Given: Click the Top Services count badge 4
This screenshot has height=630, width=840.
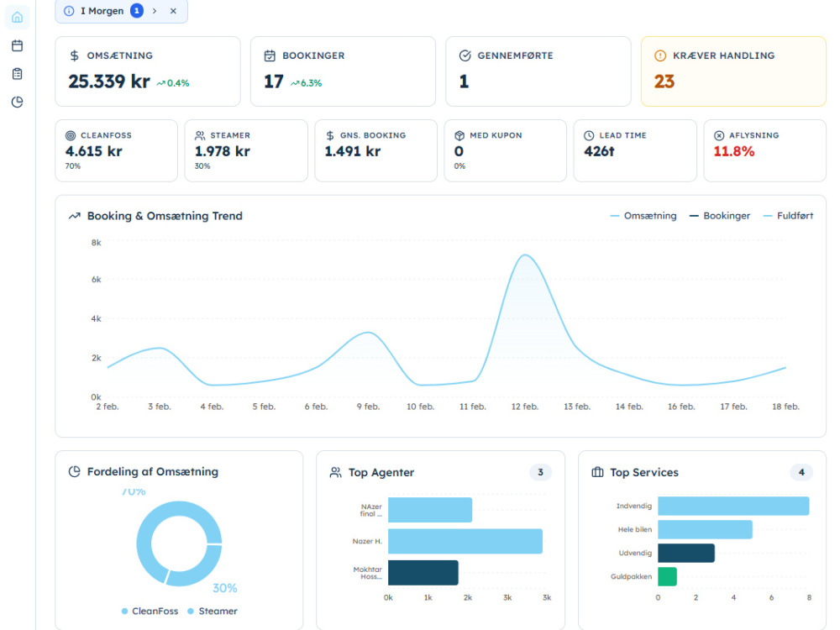Looking at the screenshot, I should pos(801,472).
